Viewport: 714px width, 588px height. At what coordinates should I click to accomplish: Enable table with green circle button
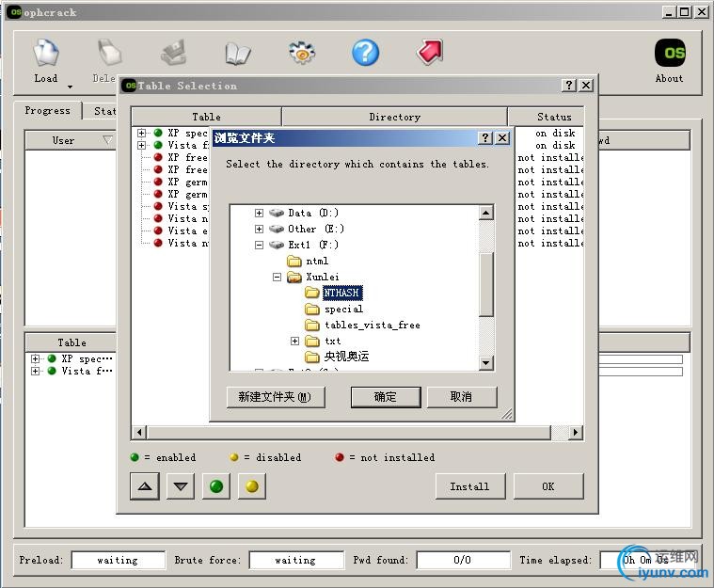(x=216, y=486)
